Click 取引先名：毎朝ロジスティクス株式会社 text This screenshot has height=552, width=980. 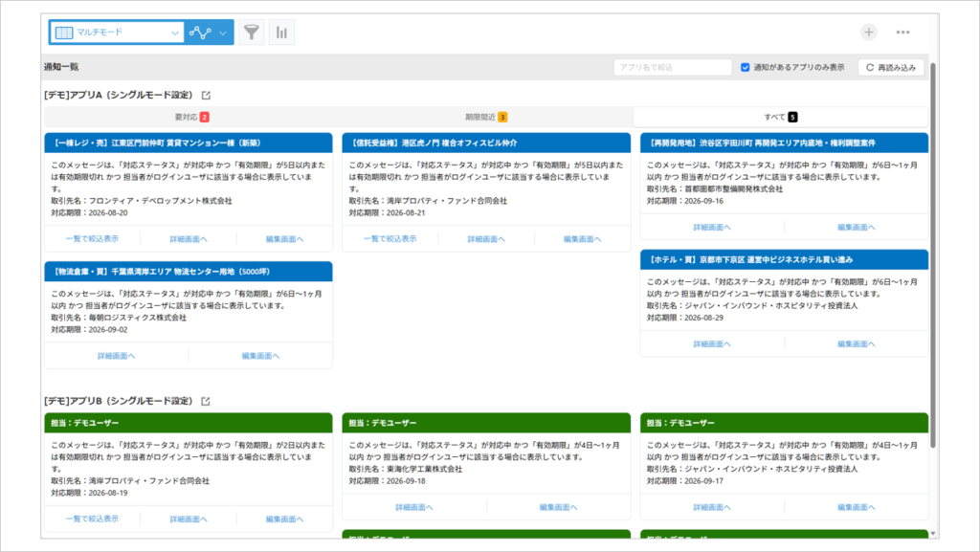click(x=119, y=318)
